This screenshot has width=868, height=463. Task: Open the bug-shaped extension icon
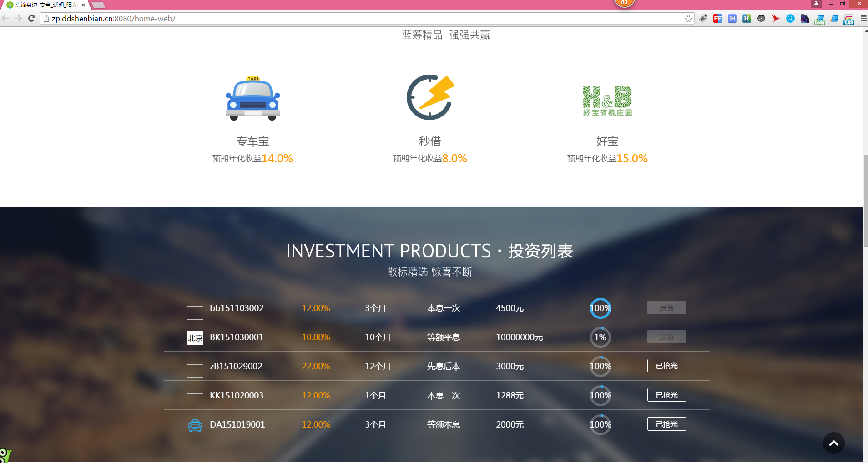703,19
